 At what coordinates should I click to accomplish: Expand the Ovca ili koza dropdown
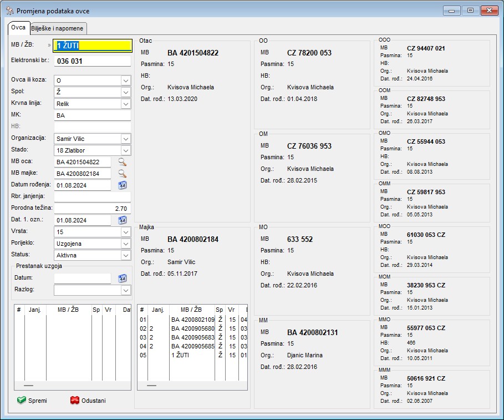tap(125, 80)
